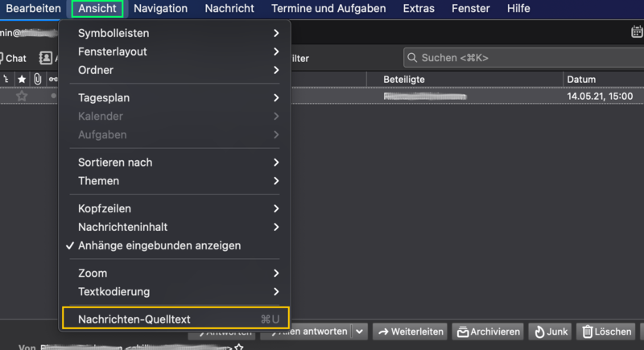Open reply-all dropdown arrow
The width and height of the screenshot is (644, 350).
[359, 331]
